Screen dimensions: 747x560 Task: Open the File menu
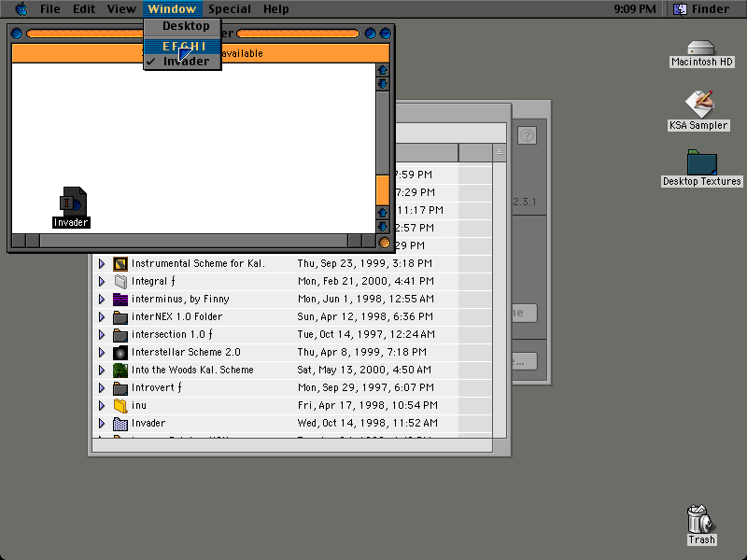pyautogui.click(x=50, y=9)
